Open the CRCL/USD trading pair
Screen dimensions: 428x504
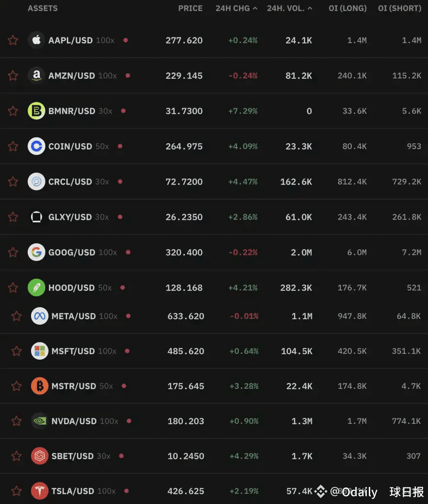tap(70, 182)
